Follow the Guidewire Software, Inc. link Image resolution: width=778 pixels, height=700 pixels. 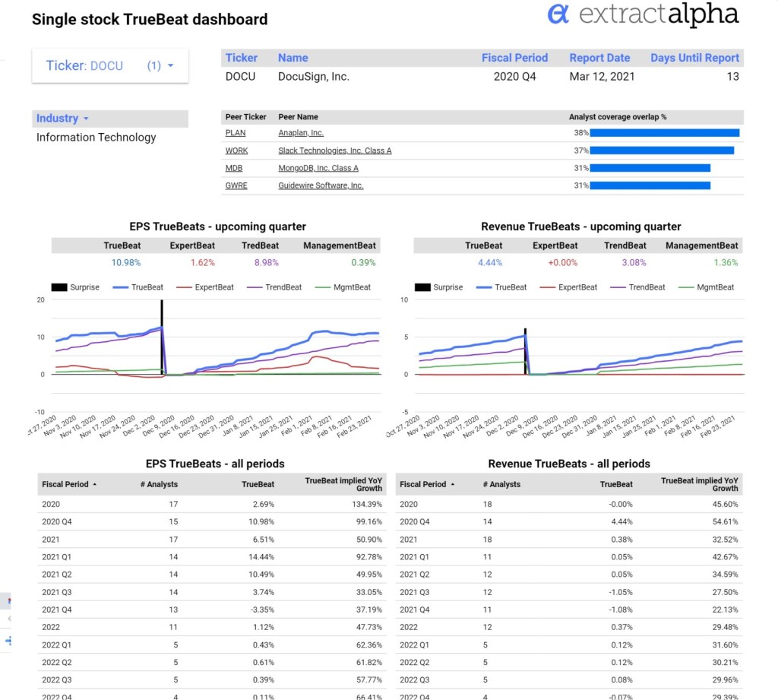(321, 185)
